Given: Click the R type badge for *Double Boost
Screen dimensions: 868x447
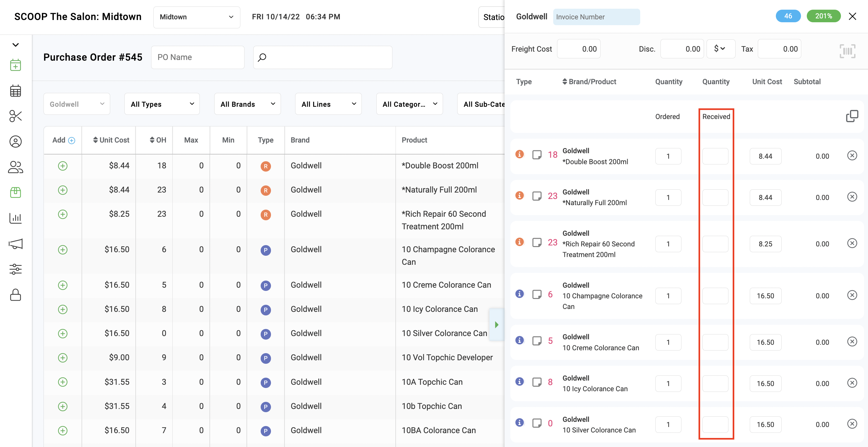Looking at the screenshot, I should 265,166.
